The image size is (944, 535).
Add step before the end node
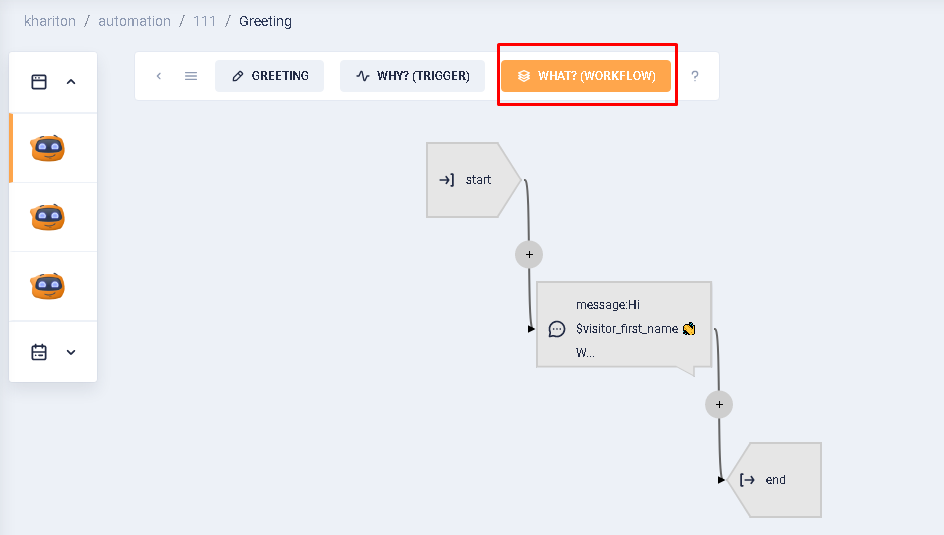(x=719, y=404)
